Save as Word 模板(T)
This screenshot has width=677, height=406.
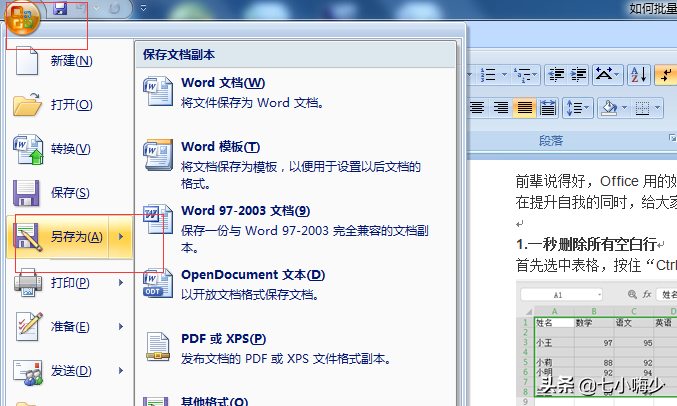pyautogui.click(x=295, y=164)
